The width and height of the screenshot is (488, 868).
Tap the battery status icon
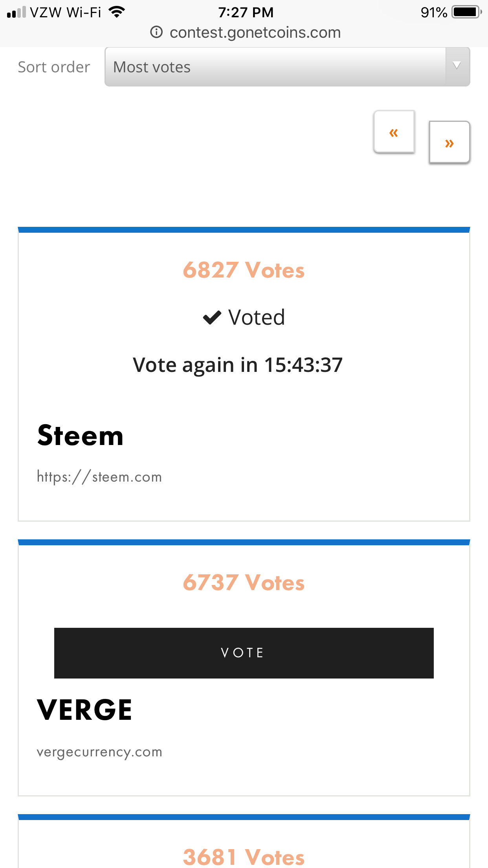point(467,12)
